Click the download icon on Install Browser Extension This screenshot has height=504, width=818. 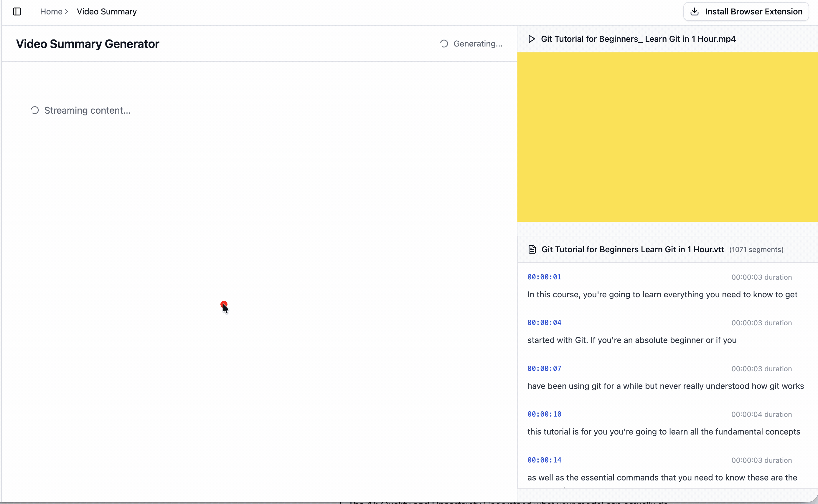pyautogui.click(x=695, y=11)
